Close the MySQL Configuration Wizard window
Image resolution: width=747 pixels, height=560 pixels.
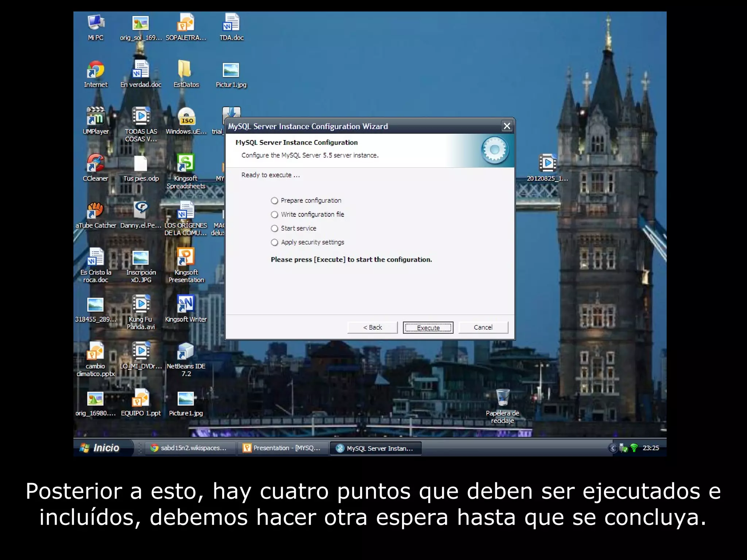507,126
